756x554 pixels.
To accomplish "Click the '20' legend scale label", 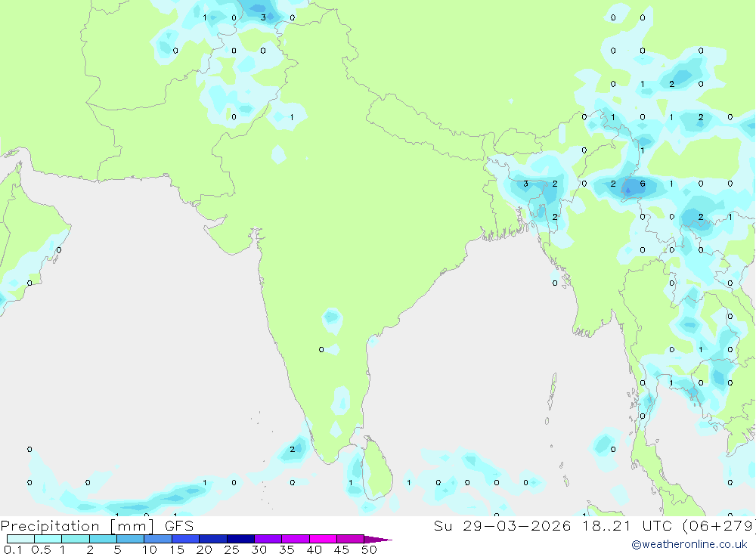I will click(x=204, y=549).
